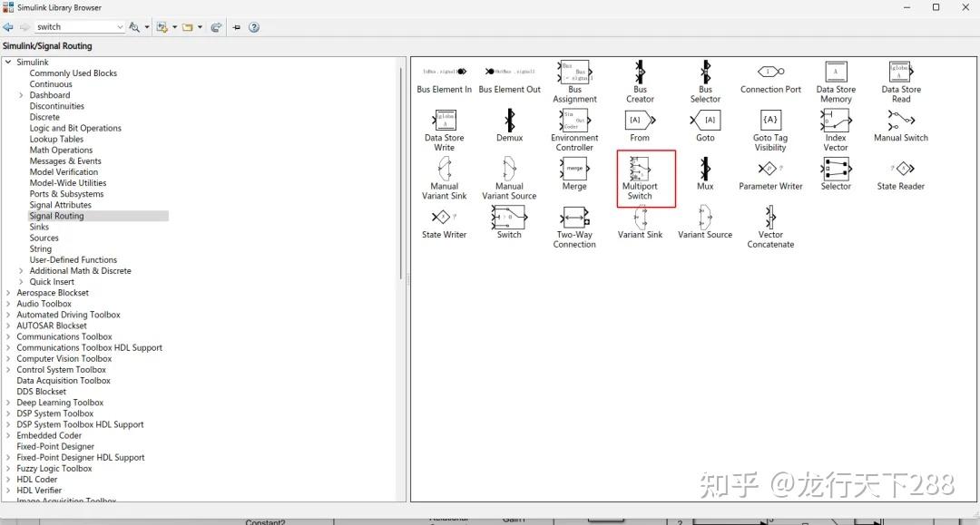Pick the Mux block icon
The height and width of the screenshot is (525, 980).
tap(705, 170)
